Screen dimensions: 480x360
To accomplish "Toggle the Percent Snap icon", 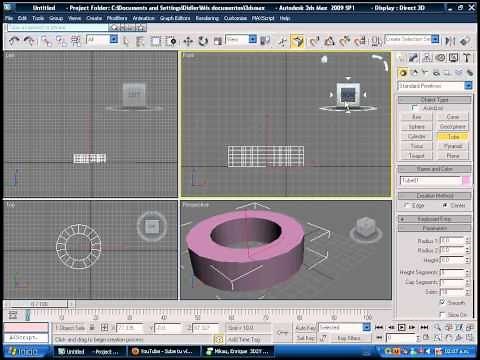I will (x=345, y=41).
